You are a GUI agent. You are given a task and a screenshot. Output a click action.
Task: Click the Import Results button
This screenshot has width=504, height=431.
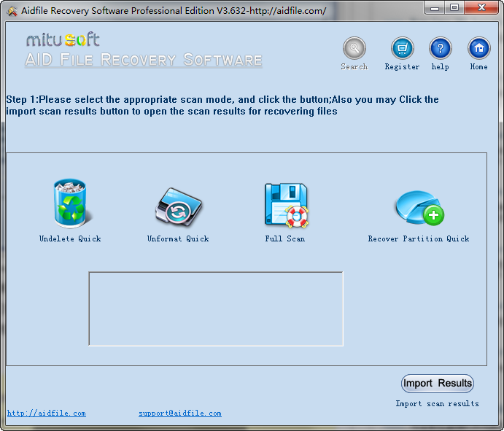[x=438, y=383]
